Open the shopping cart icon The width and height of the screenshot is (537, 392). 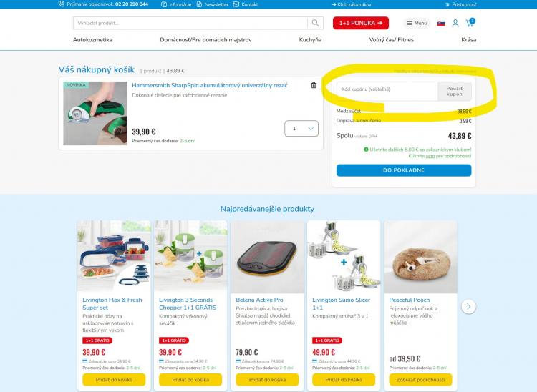pyautogui.click(x=470, y=23)
